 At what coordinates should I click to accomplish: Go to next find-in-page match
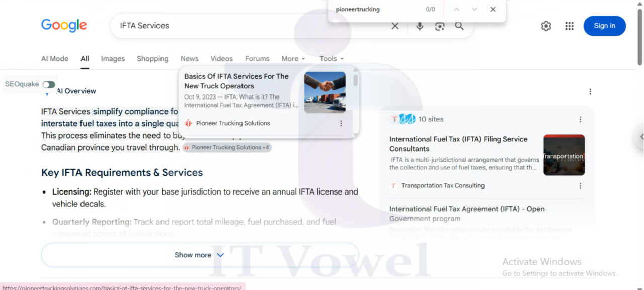click(474, 9)
